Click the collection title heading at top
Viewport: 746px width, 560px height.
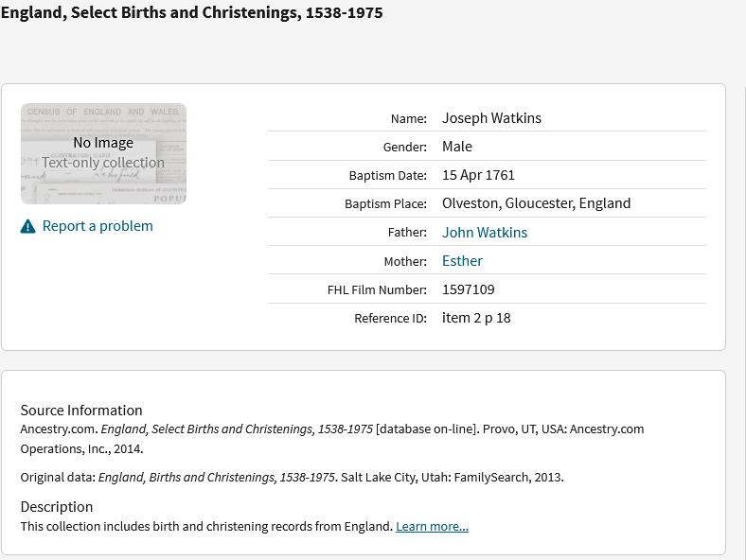click(x=192, y=13)
